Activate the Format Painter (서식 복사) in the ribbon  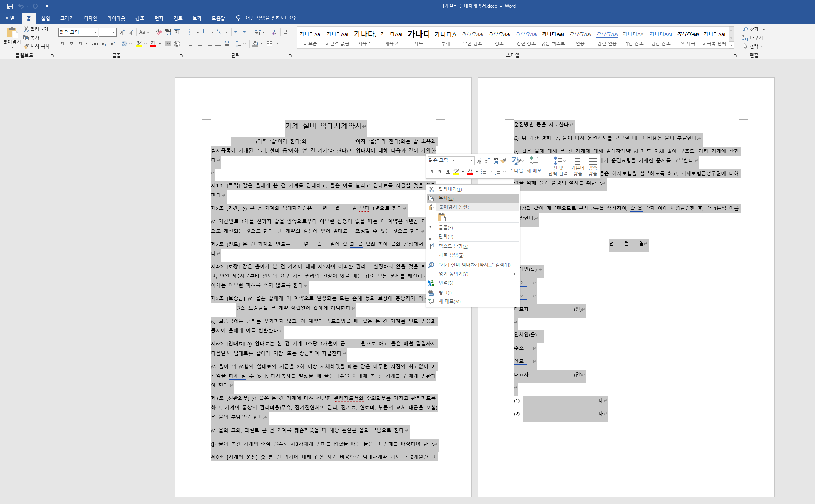click(37, 46)
